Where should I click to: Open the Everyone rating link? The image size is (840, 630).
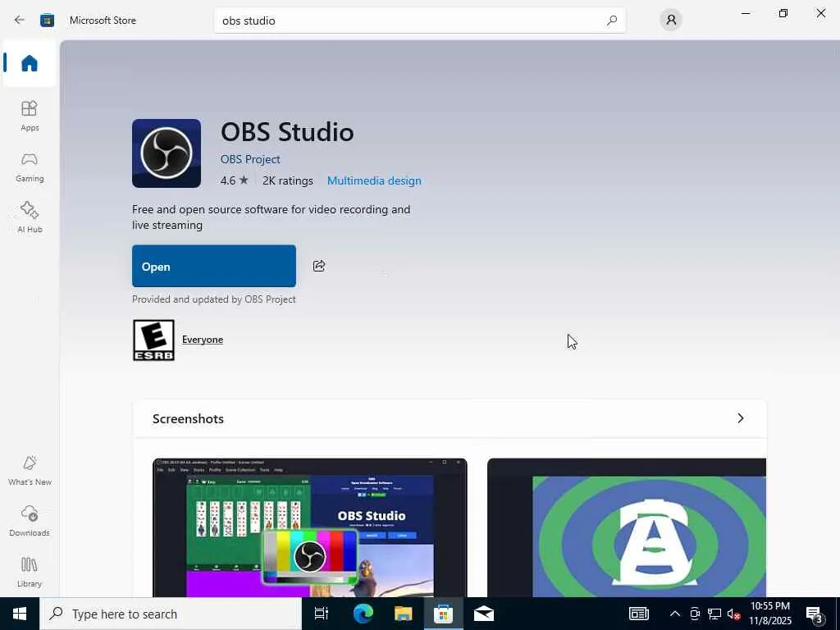coord(203,340)
